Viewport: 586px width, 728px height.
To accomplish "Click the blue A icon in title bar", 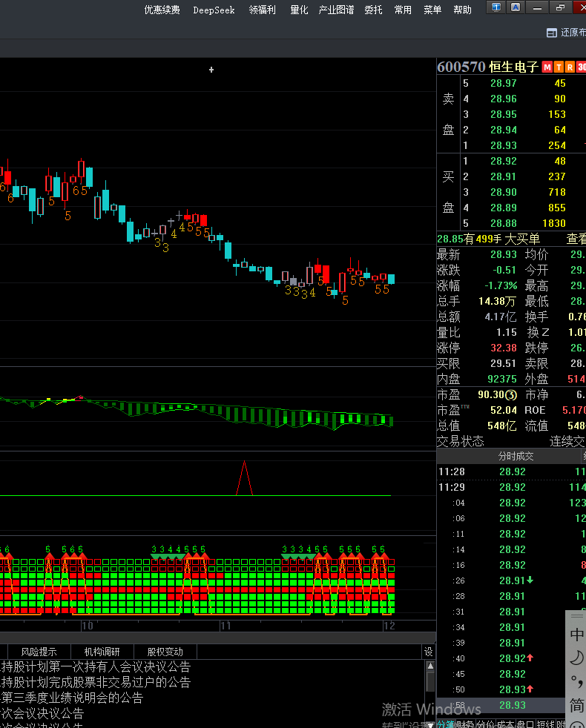I will [x=515, y=7].
